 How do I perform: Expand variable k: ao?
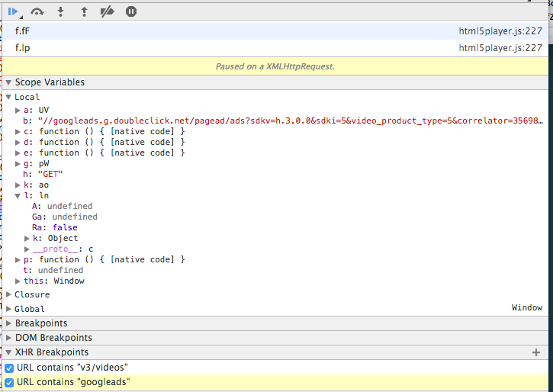point(18,185)
